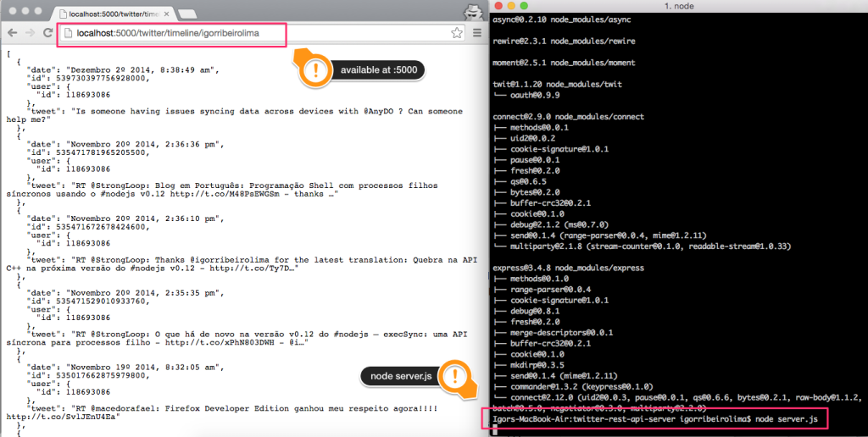This screenshot has width=868, height=437.
Task: Maximize the browser window
Action: 38,11
